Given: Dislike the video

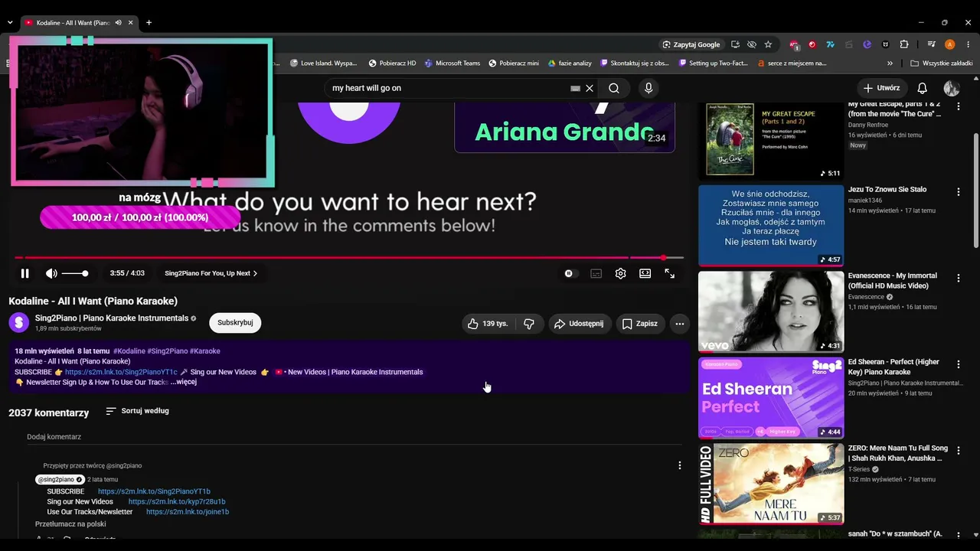Looking at the screenshot, I should point(529,324).
